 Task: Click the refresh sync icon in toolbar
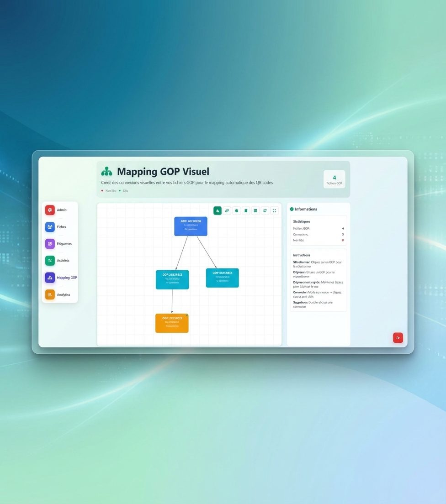[265, 210]
